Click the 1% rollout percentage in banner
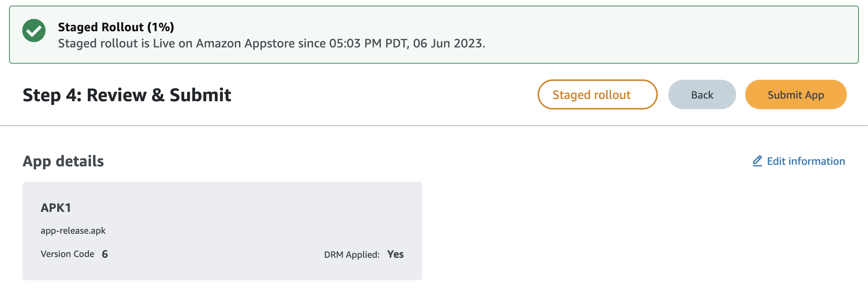Image resolution: width=868 pixels, height=292 pixels. coord(161,27)
